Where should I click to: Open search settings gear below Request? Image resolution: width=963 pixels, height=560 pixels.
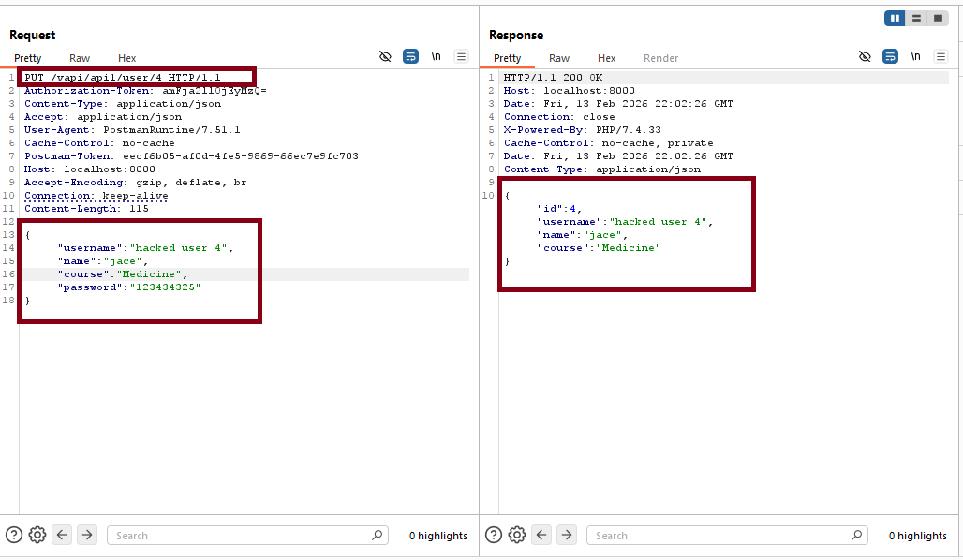coord(37,535)
